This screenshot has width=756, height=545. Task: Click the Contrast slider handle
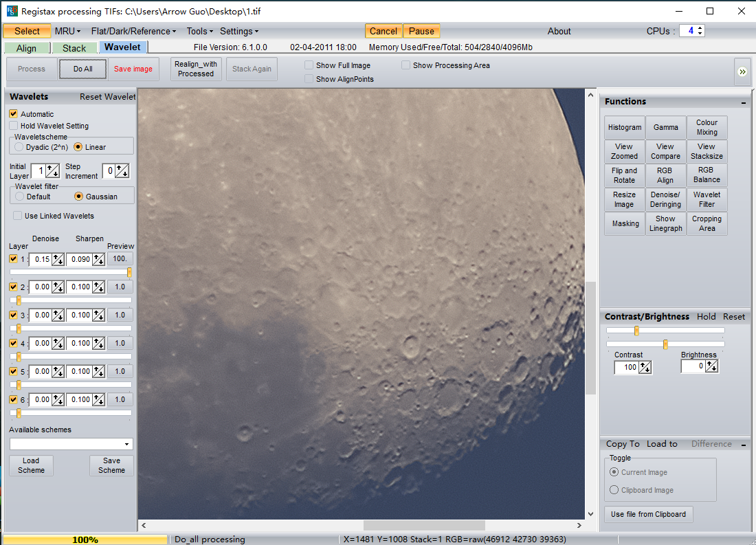point(636,331)
